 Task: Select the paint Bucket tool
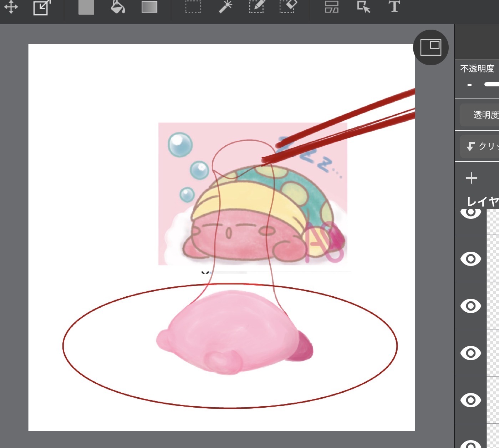118,7
